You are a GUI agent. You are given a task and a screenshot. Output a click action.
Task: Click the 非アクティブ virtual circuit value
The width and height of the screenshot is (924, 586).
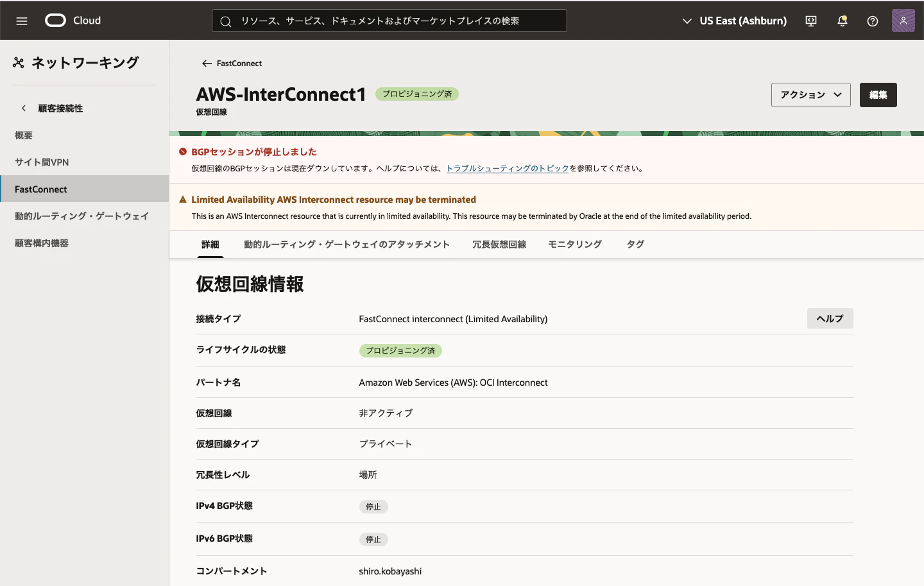(x=386, y=413)
